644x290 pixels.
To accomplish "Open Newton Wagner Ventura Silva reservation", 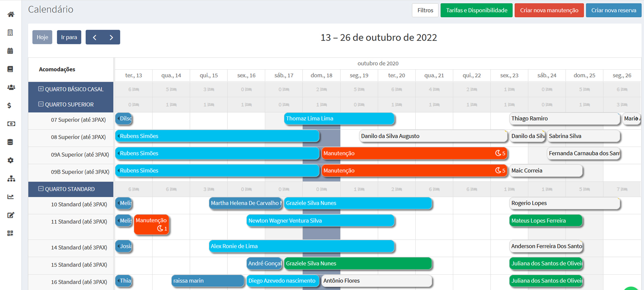I will 320,221.
